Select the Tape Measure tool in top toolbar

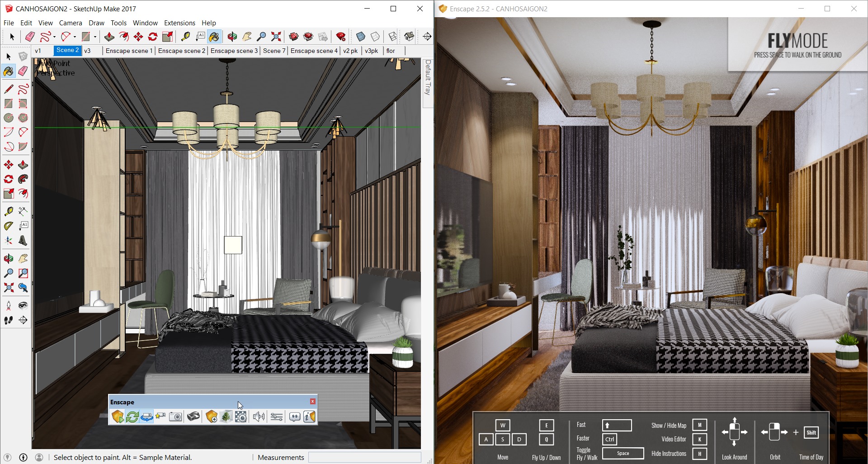185,36
